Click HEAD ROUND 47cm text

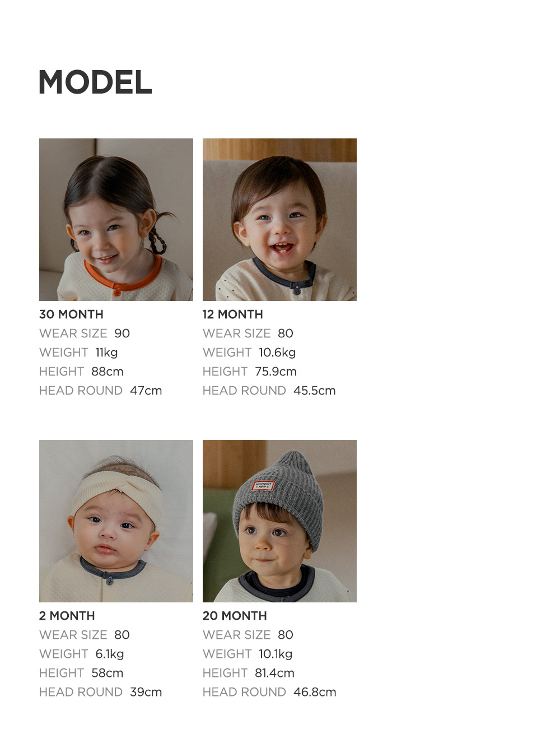[x=100, y=391]
